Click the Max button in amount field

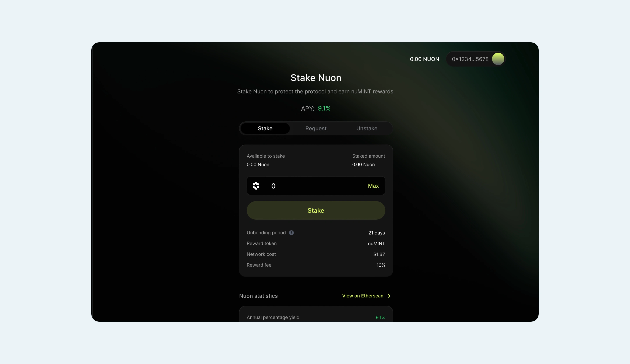(373, 186)
